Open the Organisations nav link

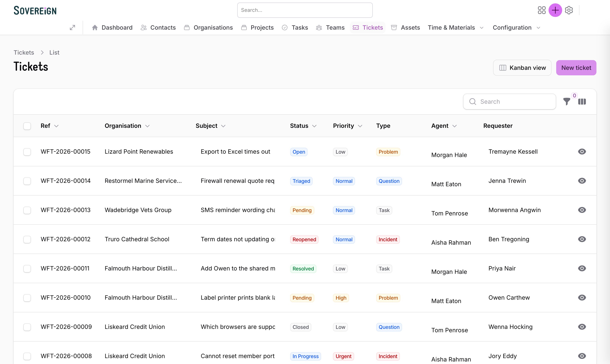point(208,28)
